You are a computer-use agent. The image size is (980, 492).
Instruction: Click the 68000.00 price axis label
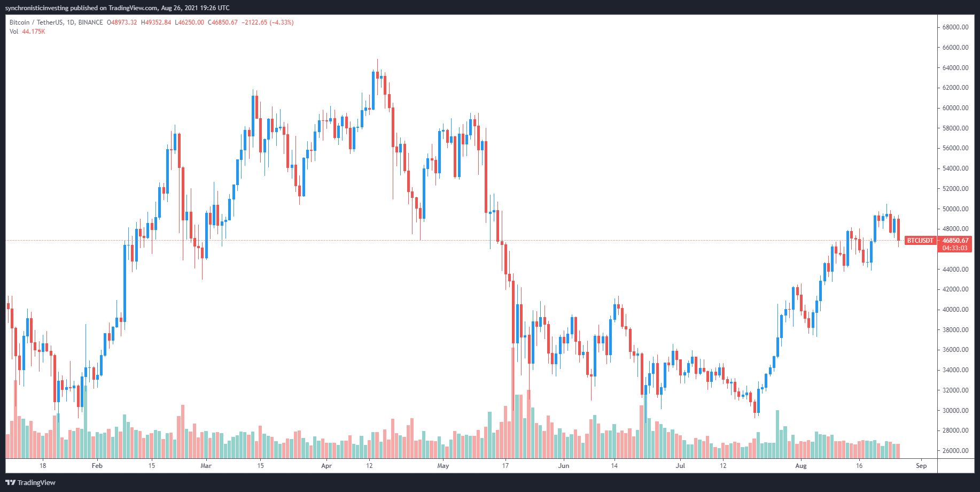click(x=955, y=27)
